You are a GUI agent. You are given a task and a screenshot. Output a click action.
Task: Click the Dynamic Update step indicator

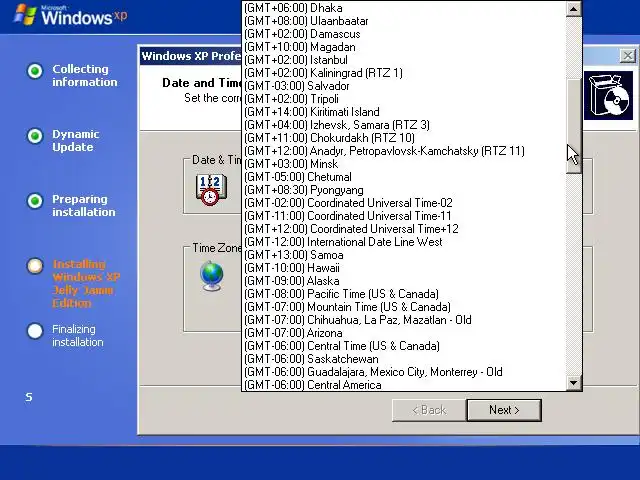tap(35, 136)
